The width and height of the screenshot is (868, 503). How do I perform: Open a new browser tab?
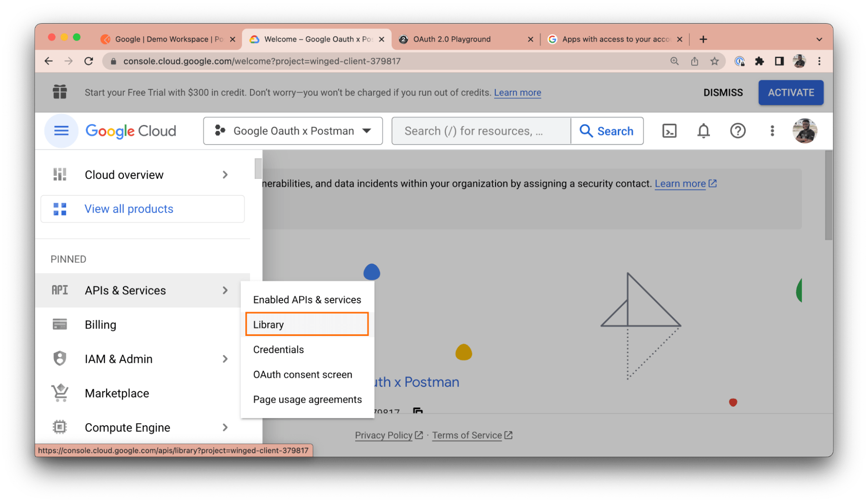[703, 39]
